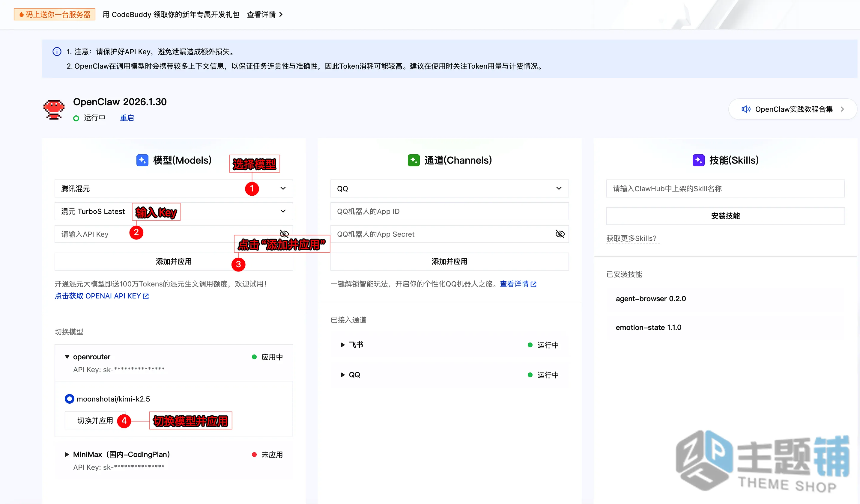The image size is (860, 504).
Task: Click the flame badge 码上送你一台服务器
Action: pyautogui.click(x=55, y=14)
